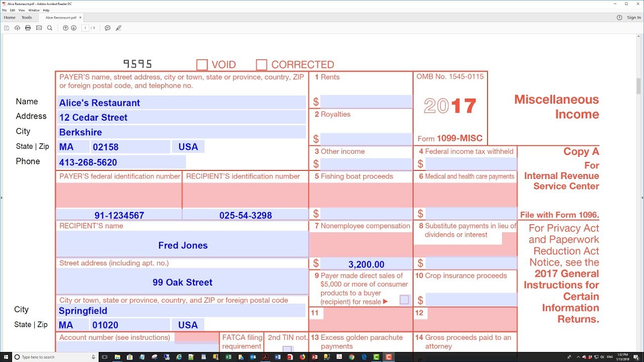This screenshot has height=362, width=644.
Task: Click payer city field Berkshire
Action: 181,132
